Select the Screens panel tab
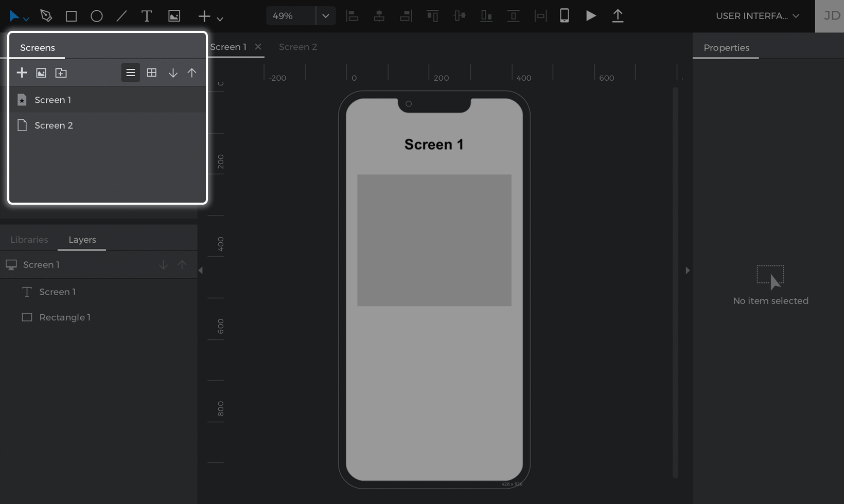The image size is (844, 504). (x=38, y=48)
